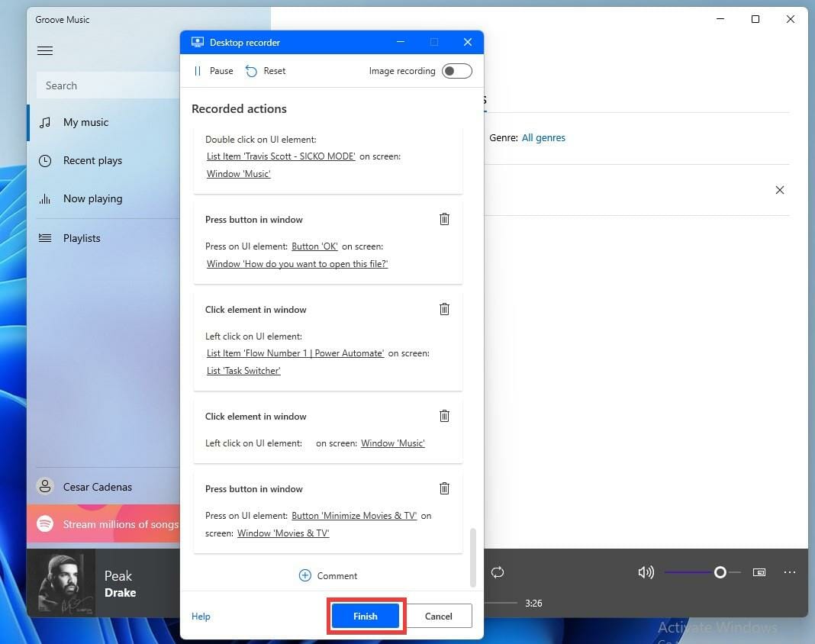The image size is (815, 644).
Task: Open Playlists in Groove sidebar
Action: 104,238
